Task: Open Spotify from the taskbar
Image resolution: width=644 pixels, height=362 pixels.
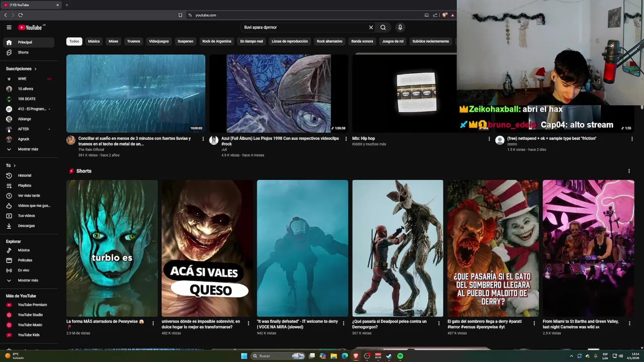Action: [400, 356]
